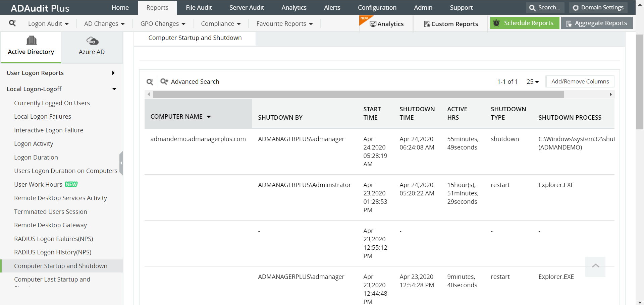Screen dimensions: 644x305
Task: Open the Computer Startup and Shutdown tab
Action: (195, 38)
